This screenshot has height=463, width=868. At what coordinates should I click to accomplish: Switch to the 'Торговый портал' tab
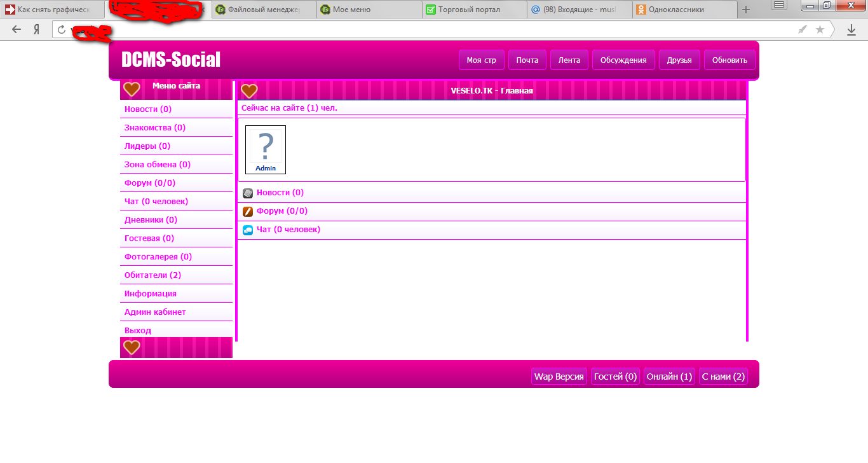tap(475, 10)
